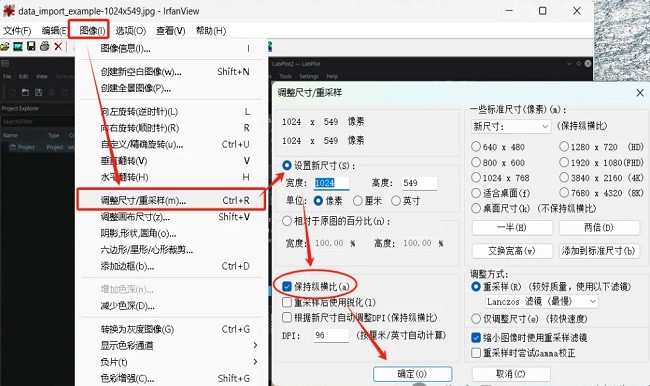The width and height of the screenshot is (650, 386).
Task: Open the 图像(I) menu
Action: click(x=92, y=30)
